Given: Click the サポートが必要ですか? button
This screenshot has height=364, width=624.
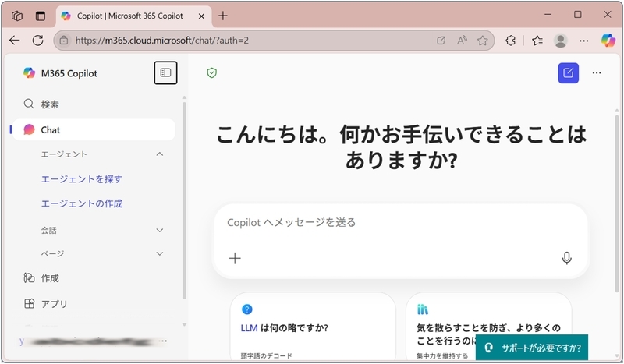Looking at the screenshot, I should [532, 348].
